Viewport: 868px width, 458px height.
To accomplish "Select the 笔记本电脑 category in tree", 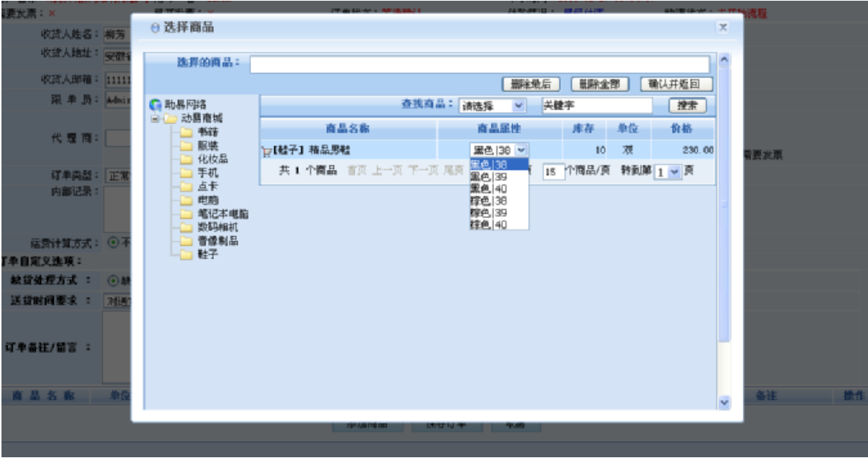I will 223,214.
